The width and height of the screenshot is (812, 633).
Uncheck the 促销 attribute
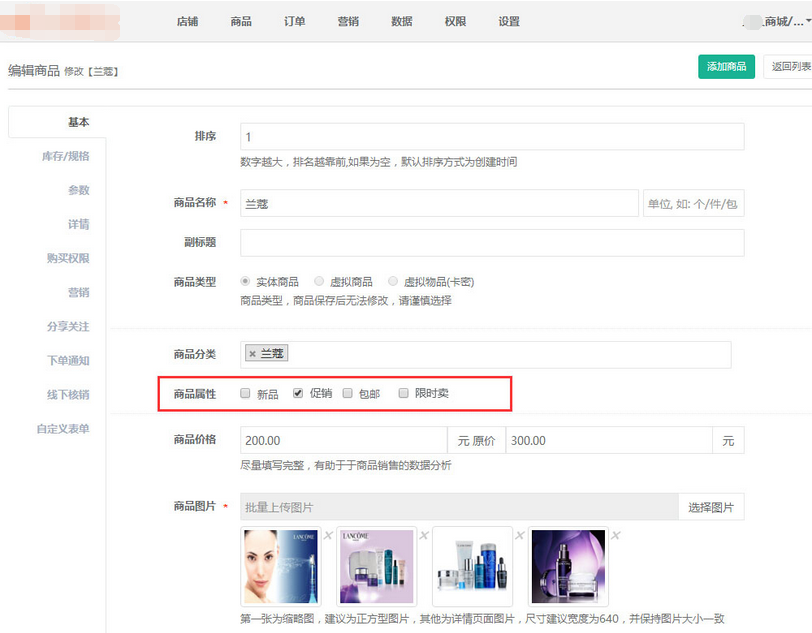pos(298,394)
